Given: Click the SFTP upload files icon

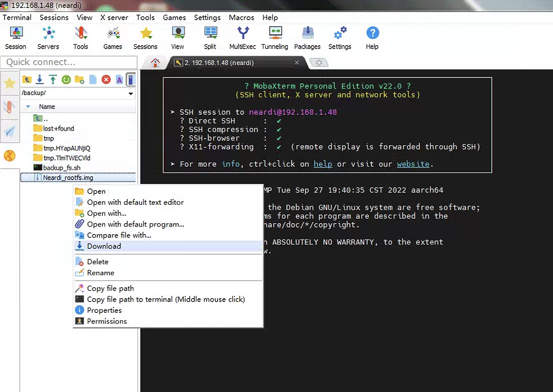Looking at the screenshot, I should click(x=53, y=79).
